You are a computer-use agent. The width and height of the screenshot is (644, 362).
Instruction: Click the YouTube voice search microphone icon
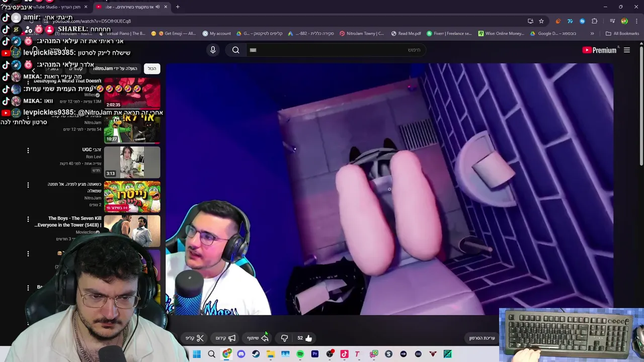pos(213,50)
